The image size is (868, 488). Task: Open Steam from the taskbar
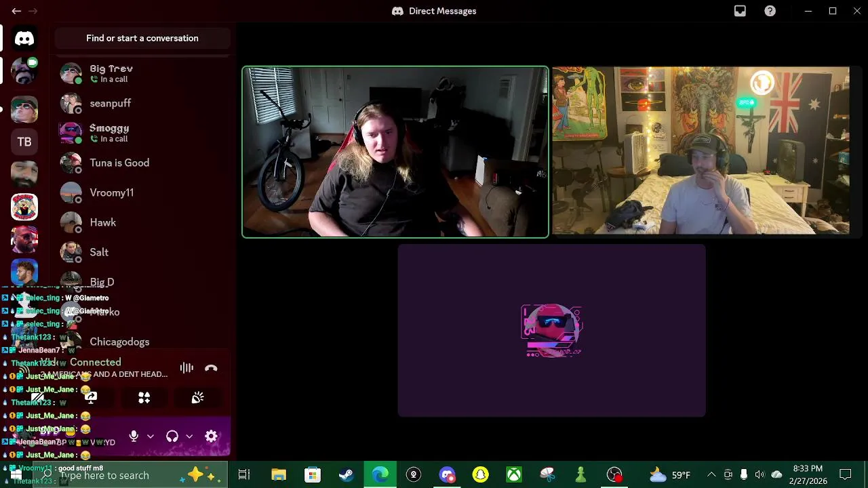[346, 475]
